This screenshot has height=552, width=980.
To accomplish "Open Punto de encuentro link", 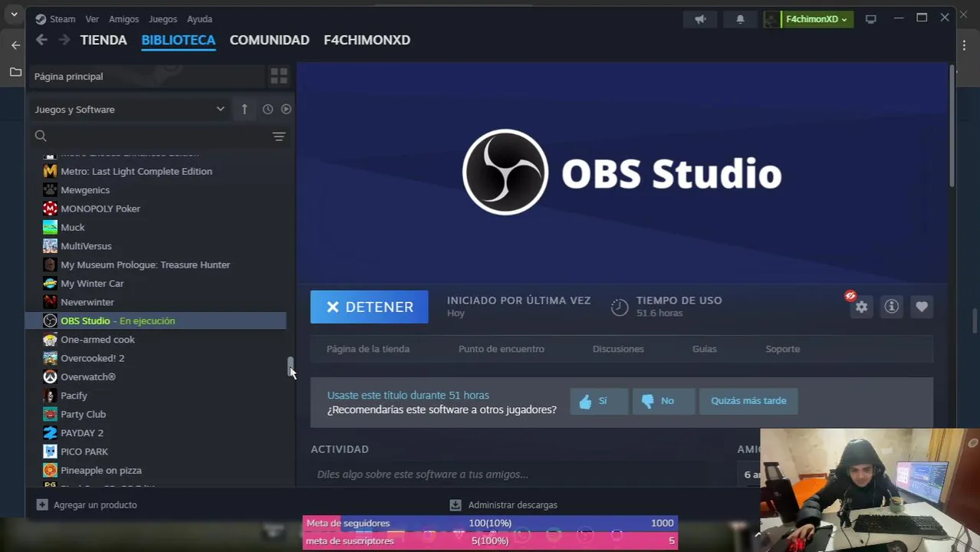I will point(502,349).
